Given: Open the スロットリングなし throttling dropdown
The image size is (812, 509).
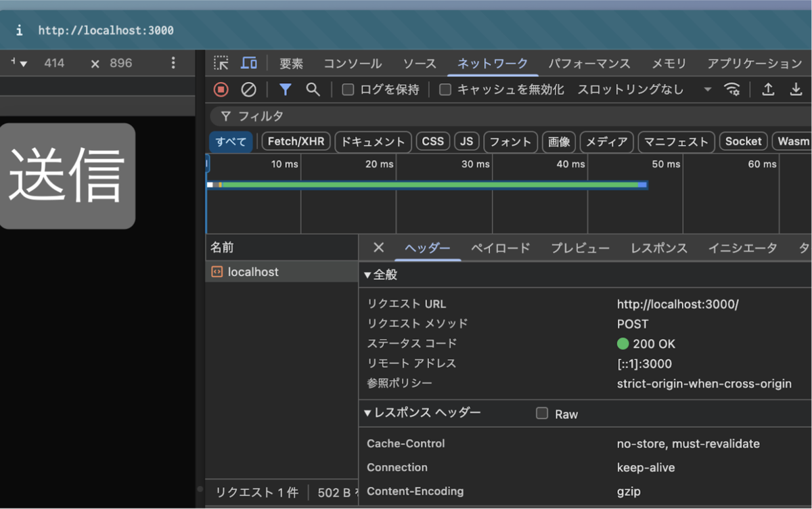Looking at the screenshot, I should click(x=644, y=89).
